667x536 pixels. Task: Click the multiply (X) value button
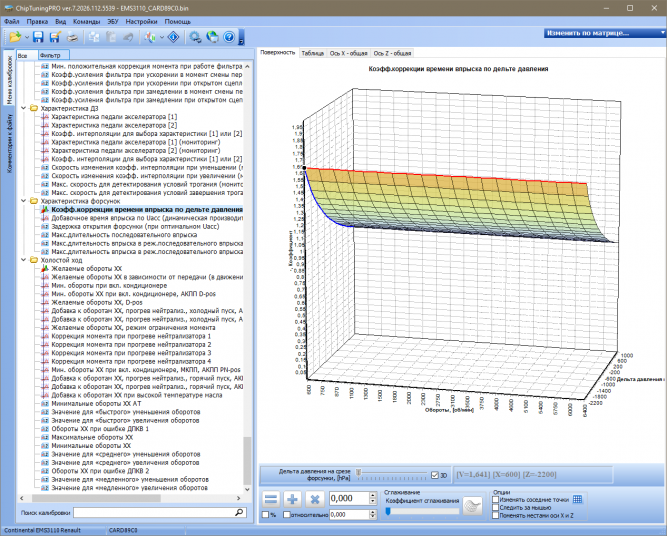314,499
